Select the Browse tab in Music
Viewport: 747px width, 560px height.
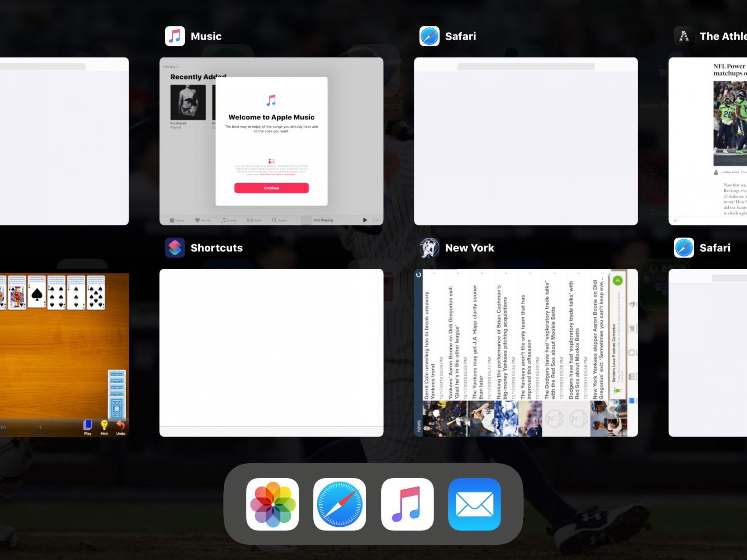pyautogui.click(x=229, y=220)
